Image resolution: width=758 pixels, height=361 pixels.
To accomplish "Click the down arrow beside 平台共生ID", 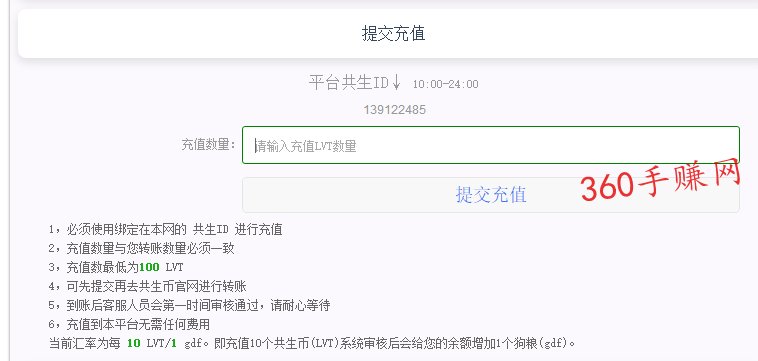I will (396, 83).
